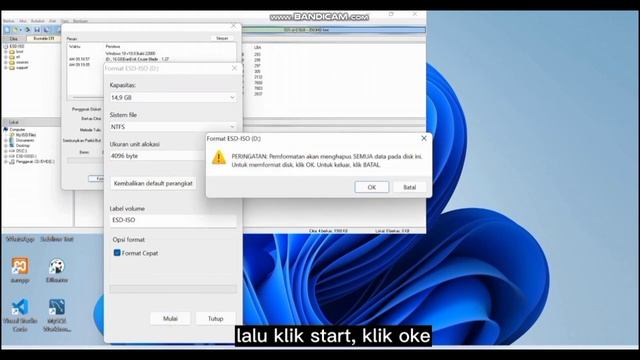Close the format warning dialog with X
This screenshot has width=640, height=360.
coord(424,138)
